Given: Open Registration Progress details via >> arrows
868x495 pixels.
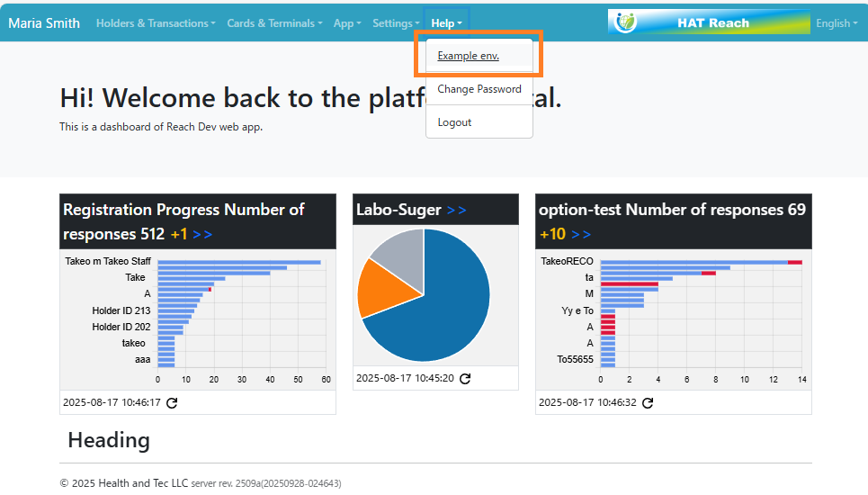Looking at the screenshot, I should [202, 234].
